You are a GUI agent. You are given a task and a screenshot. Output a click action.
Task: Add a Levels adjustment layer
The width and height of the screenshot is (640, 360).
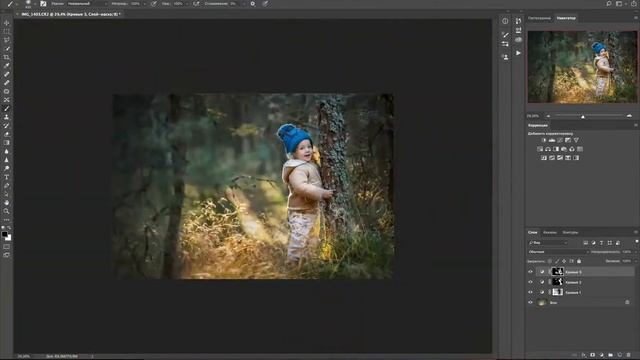point(552,140)
